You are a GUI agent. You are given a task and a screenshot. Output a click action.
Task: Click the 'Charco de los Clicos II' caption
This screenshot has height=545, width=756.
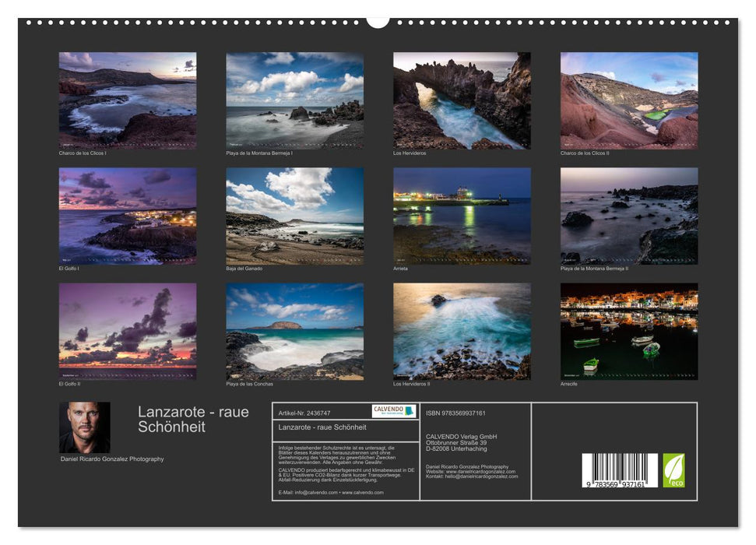coord(585,153)
